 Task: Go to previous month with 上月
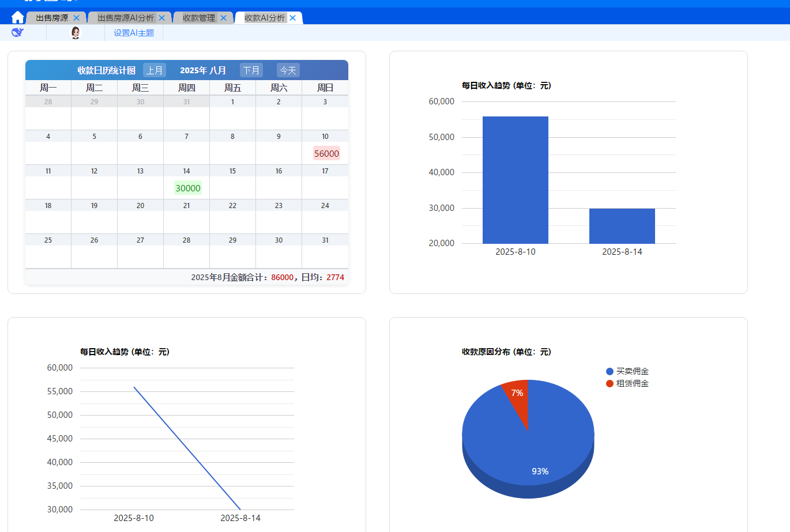[x=155, y=70]
